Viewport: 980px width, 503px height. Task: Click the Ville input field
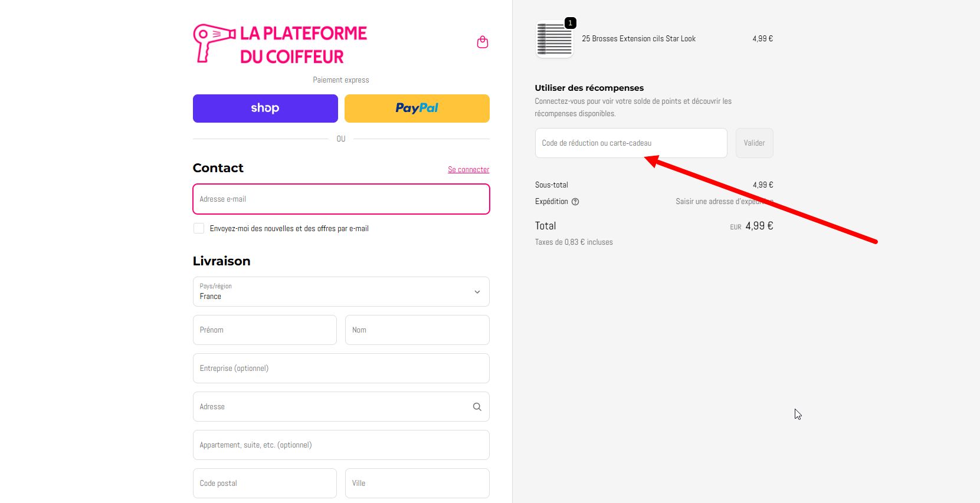point(417,484)
